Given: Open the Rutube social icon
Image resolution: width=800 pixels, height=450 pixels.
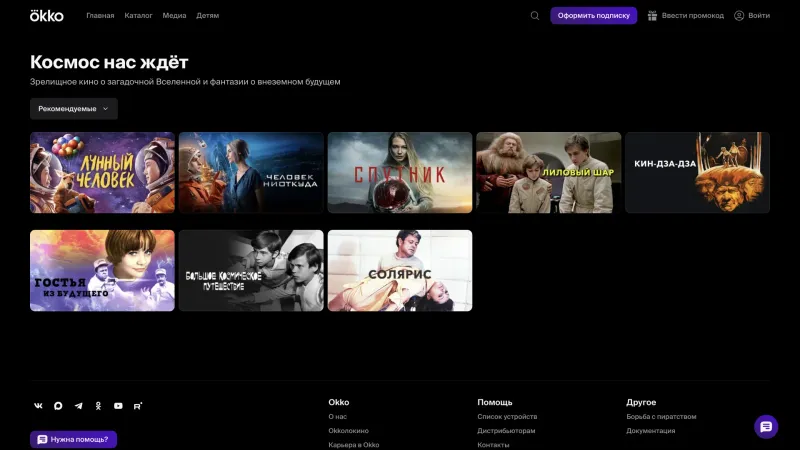Looking at the screenshot, I should click(x=138, y=406).
